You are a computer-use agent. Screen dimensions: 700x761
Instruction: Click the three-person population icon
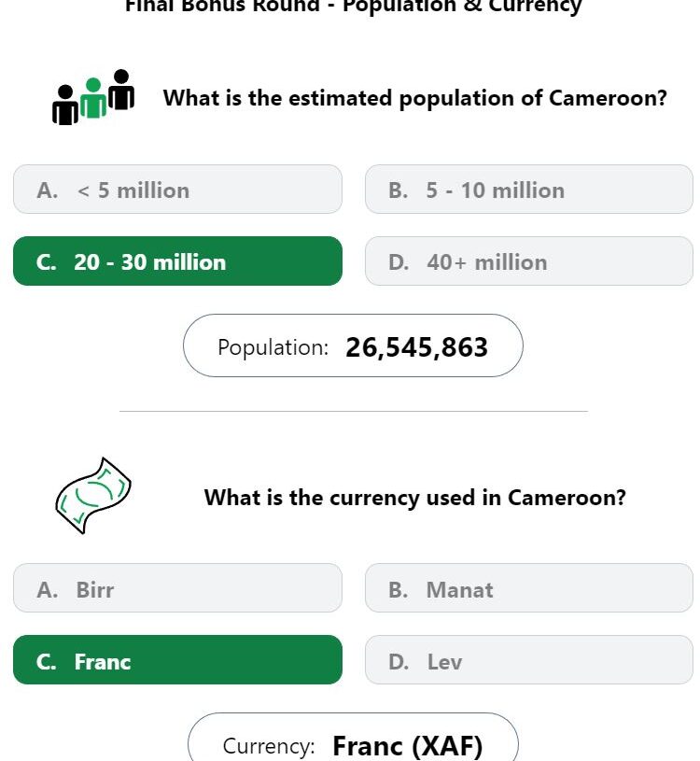(93, 97)
